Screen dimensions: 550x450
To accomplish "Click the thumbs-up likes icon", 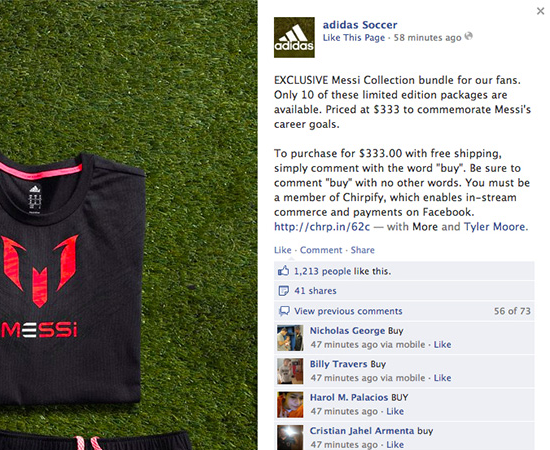I will coord(283,271).
